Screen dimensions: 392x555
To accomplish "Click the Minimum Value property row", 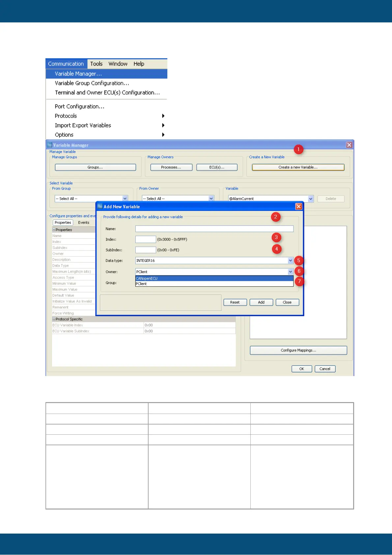I will click(74, 283).
